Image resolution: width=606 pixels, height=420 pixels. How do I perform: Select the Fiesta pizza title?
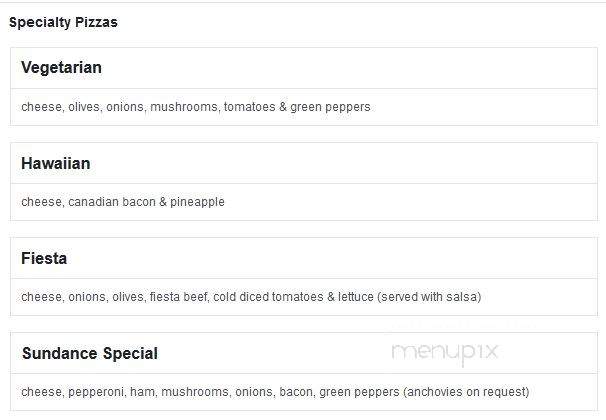(x=44, y=258)
